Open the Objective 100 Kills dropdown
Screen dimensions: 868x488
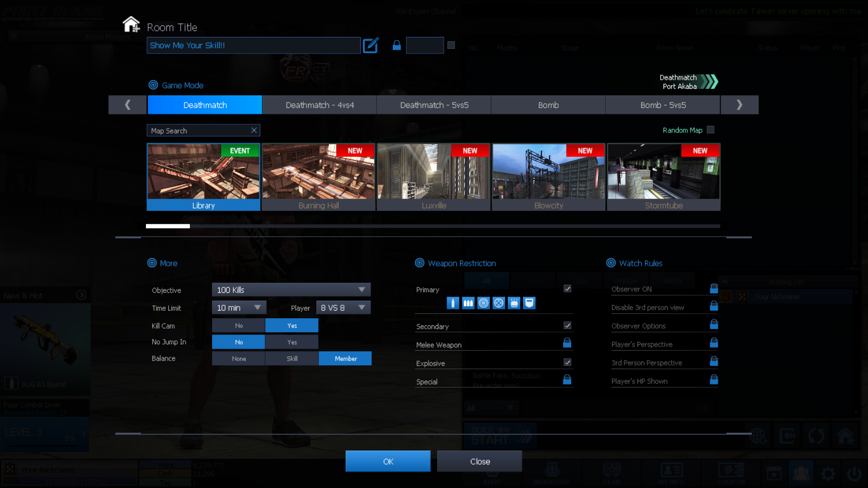[x=291, y=290]
